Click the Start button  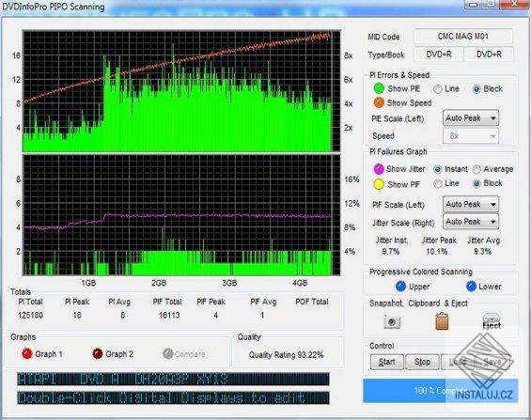tap(386, 362)
